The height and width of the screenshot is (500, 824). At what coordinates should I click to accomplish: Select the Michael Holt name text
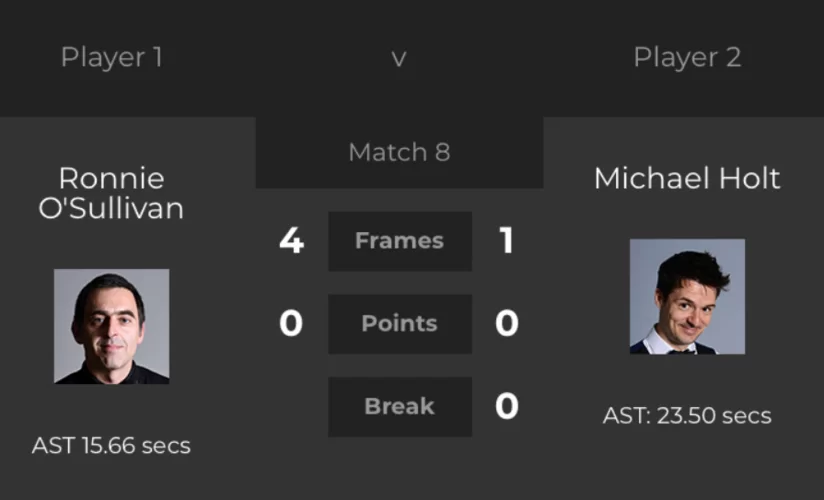point(687,178)
